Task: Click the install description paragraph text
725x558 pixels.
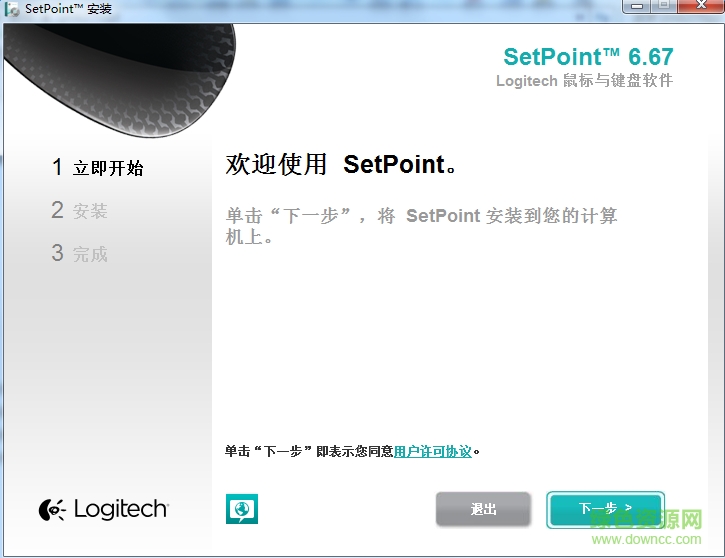Action: pyautogui.click(x=420, y=226)
